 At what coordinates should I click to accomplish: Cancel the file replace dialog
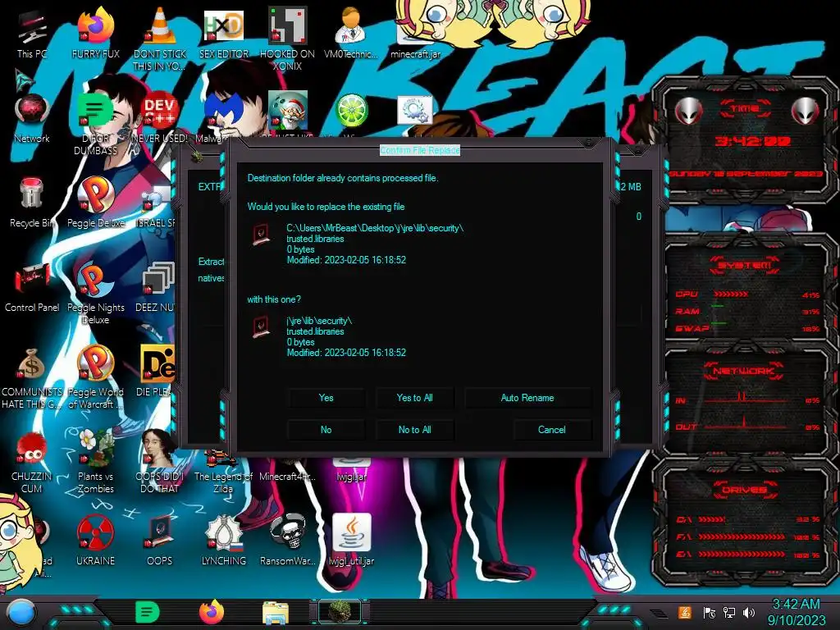552,430
